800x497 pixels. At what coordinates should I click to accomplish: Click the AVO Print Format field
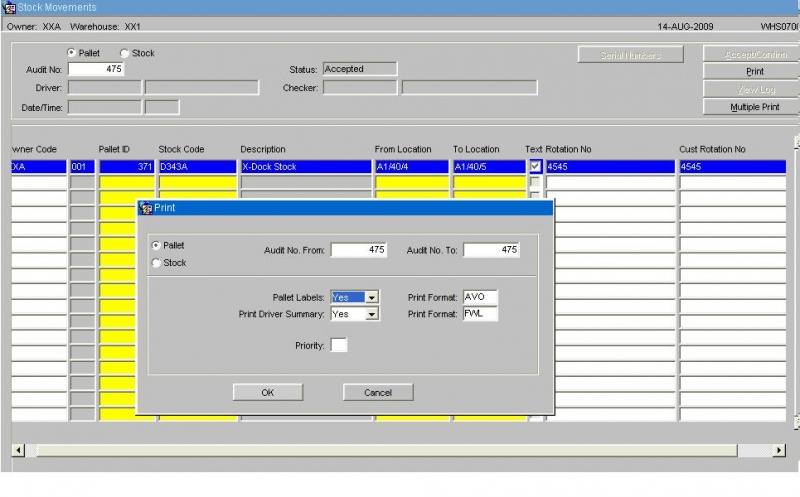click(480, 297)
